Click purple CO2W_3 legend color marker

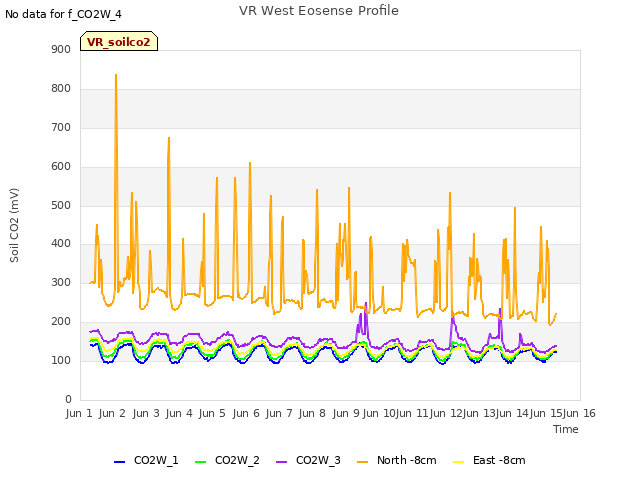point(281,462)
